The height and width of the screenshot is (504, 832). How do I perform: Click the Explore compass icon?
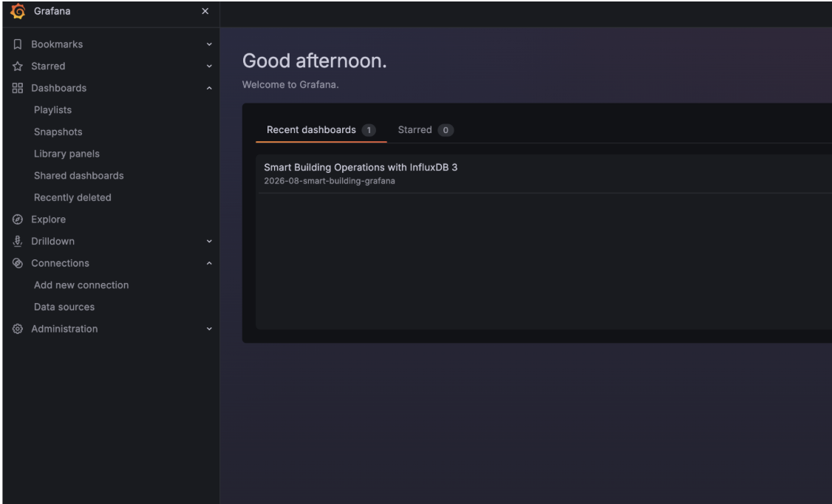coord(18,219)
